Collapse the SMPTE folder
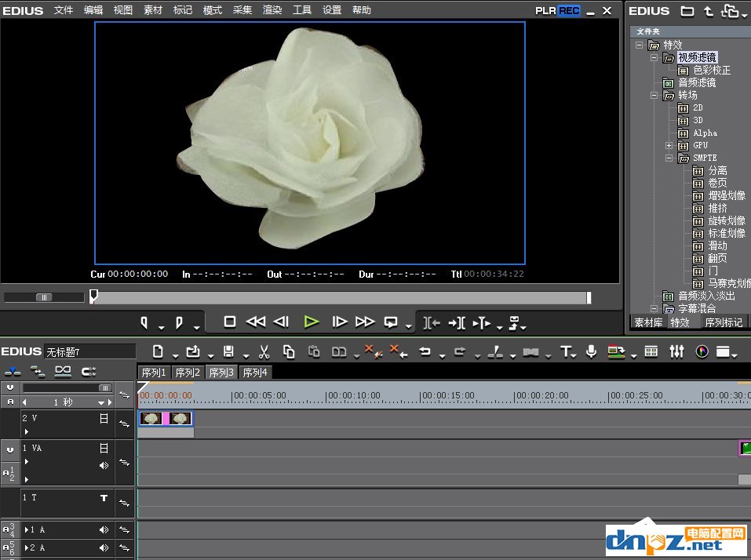751x560 pixels. pos(669,158)
